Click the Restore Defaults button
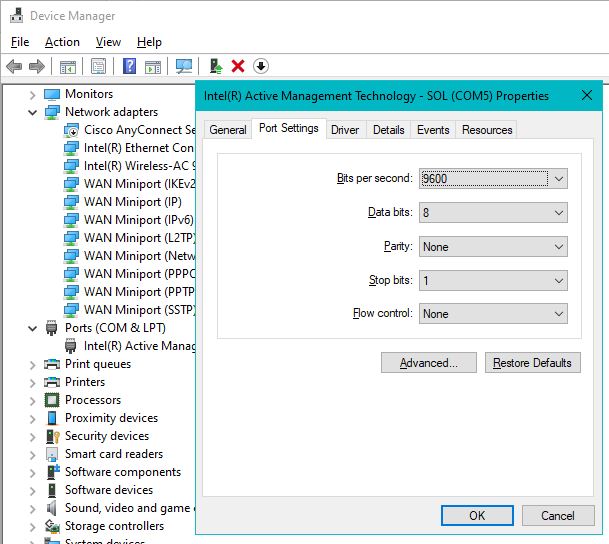The image size is (609, 544). click(x=532, y=363)
